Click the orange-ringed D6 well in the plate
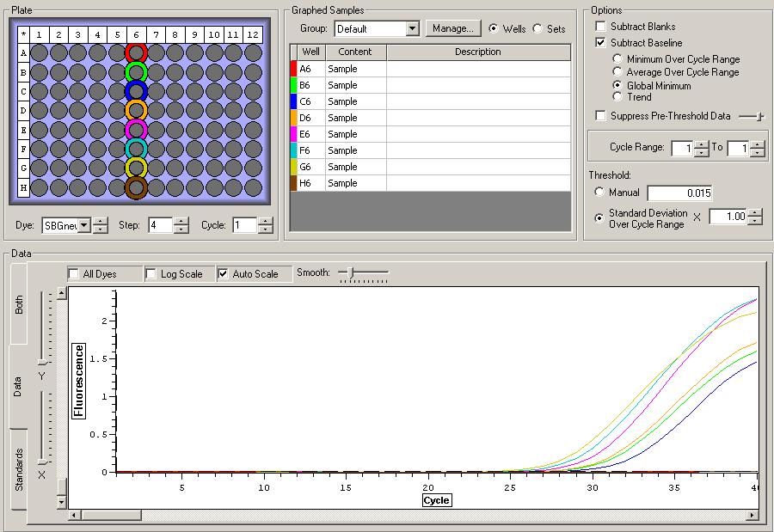The image size is (774, 532). [136, 111]
